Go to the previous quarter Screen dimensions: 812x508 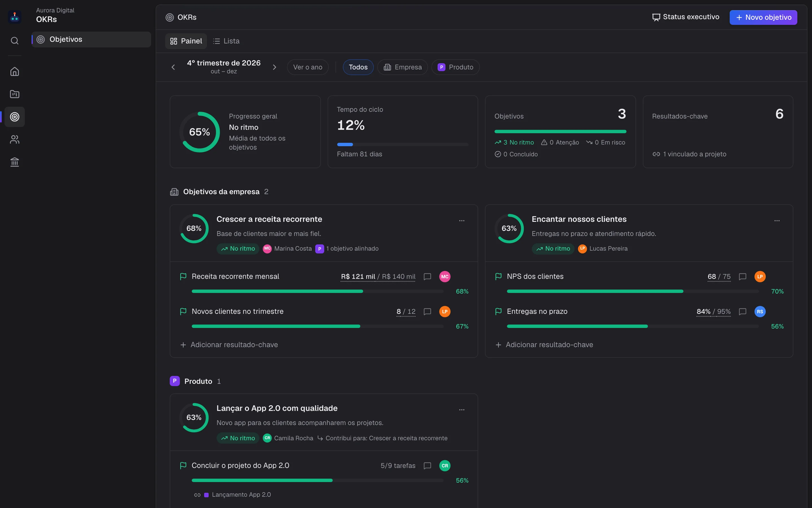[x=173, y=67]
